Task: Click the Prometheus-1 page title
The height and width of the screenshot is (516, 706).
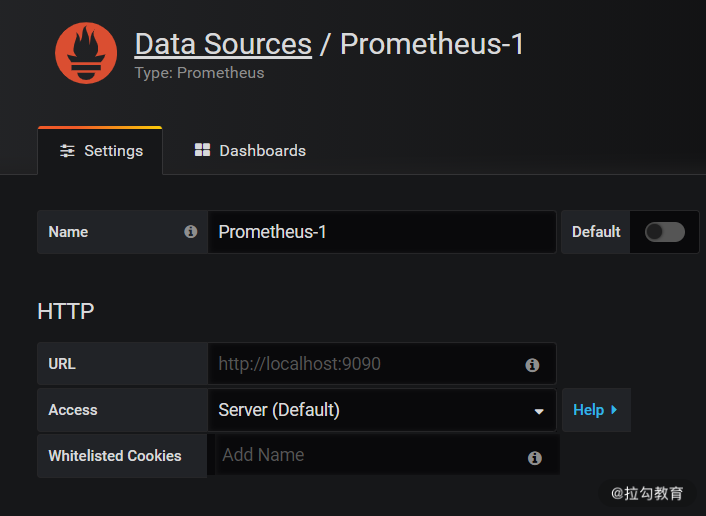Action: (432, 44)
